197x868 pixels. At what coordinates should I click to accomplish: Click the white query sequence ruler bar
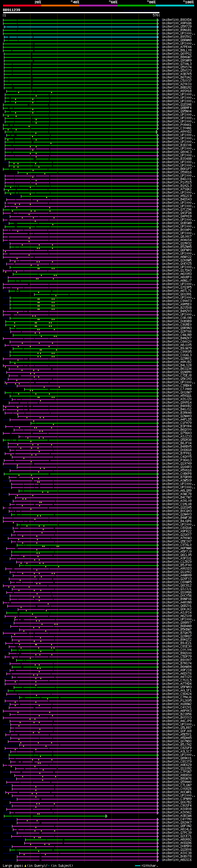click(x=81, y=12)
